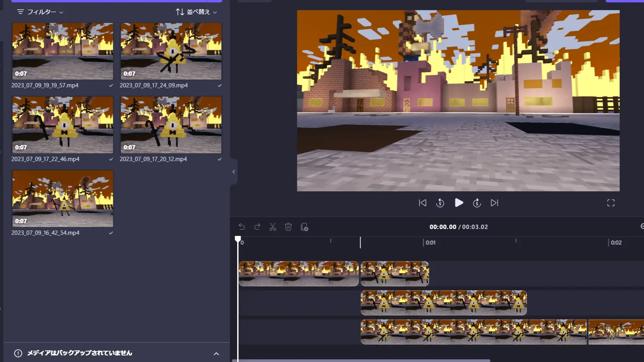Rewind five seconds in preview
This screenshot has width=644, height=362.
pyautogui.click(x=440, y=203)
